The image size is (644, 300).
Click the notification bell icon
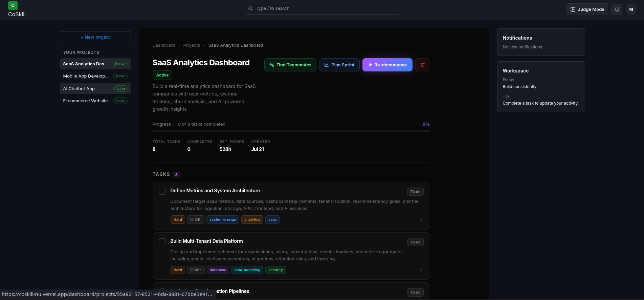point(617,9)
